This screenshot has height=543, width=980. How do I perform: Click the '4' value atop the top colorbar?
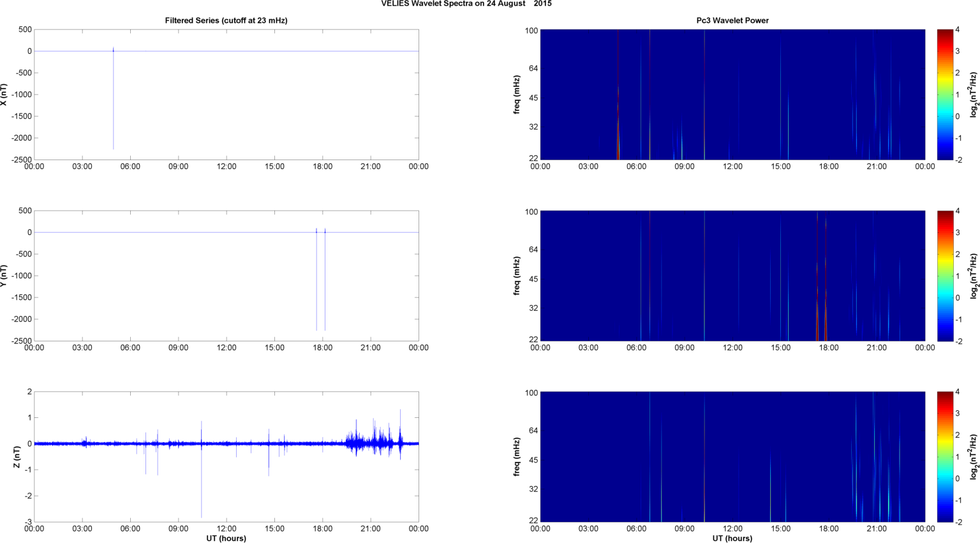957,29
